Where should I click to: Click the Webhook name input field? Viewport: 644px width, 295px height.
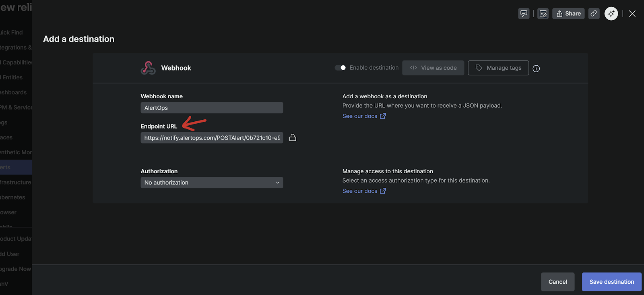[x=212, y=108]
